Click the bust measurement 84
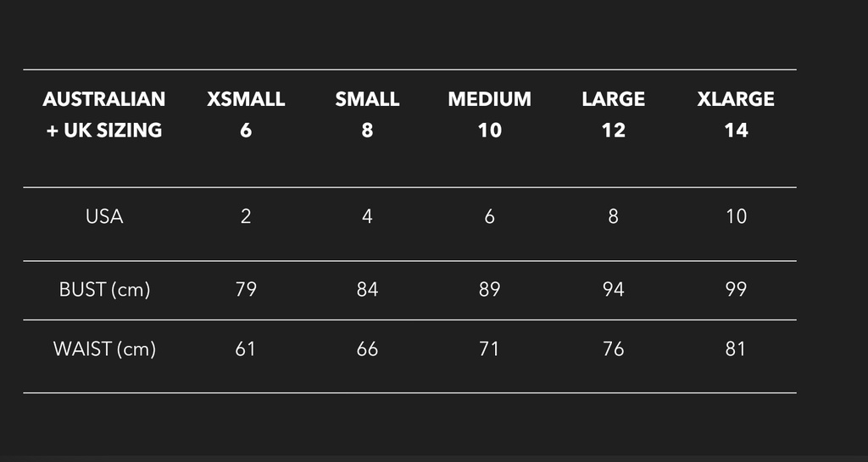The height and width of the screenshot is (462, 868). click(367, 289)
